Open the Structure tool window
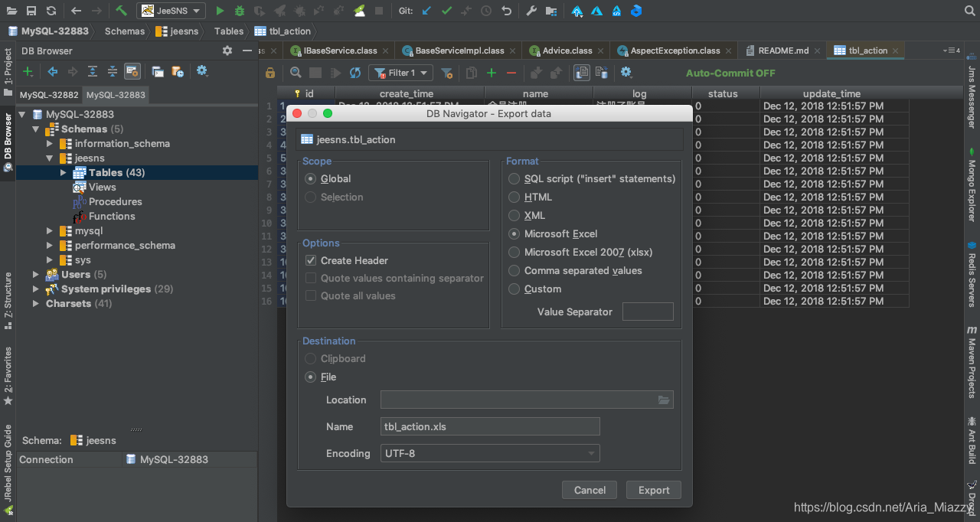980x522 pixels. click(x=8, y=300)
